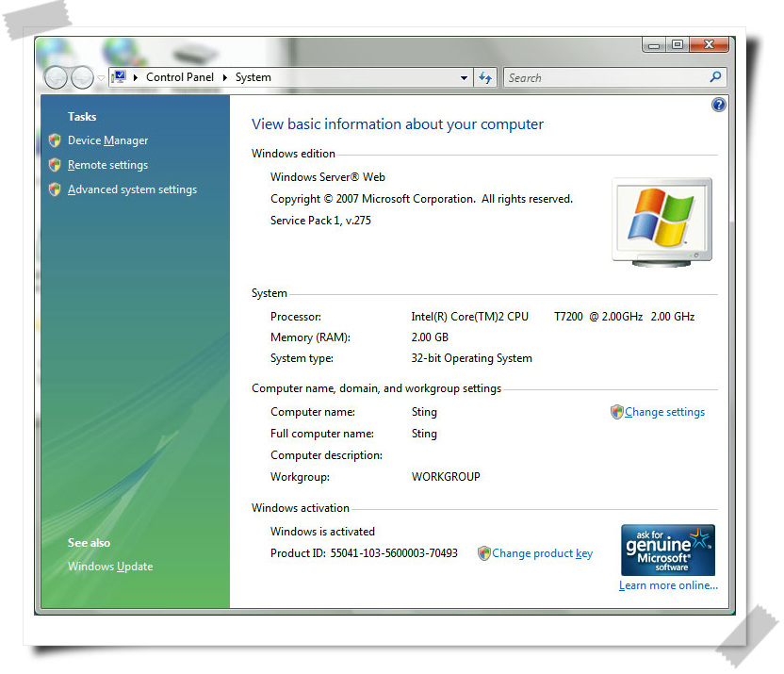Click the Workgroup value 'WORKGROUP'

pyautogui.click(x=446, y=477)
